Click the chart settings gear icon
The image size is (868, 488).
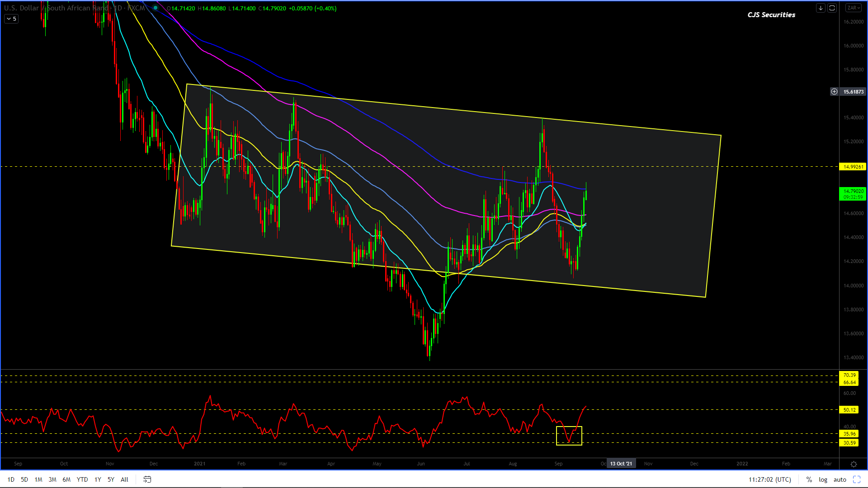point(854,464)
